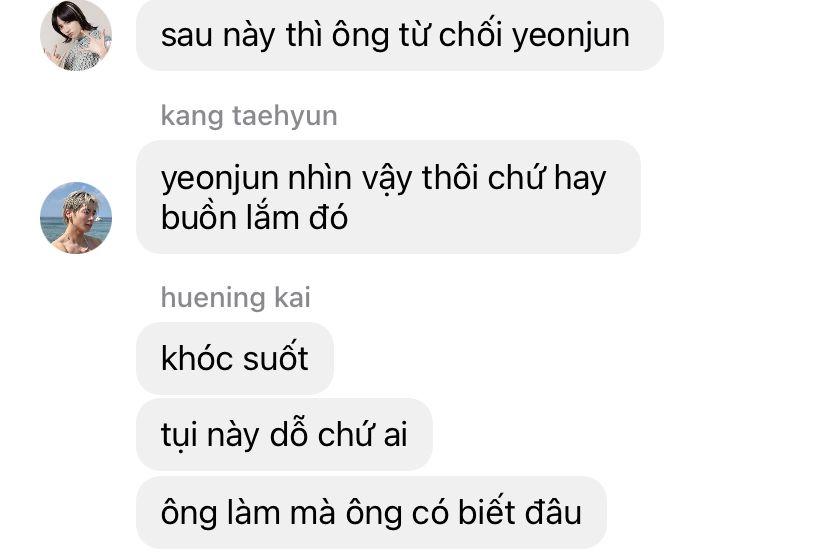Click the word "yeonjun" ending the first message

571,37
